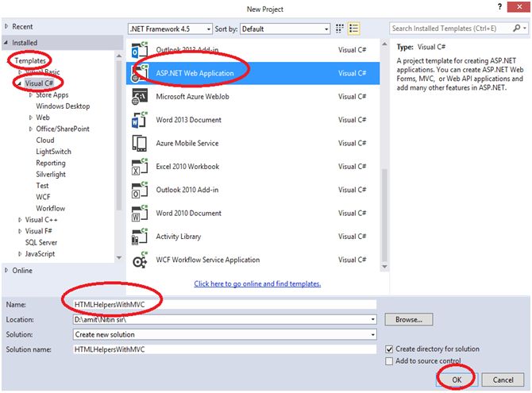Click the Cancel button
Screen dimensions: 532x393
pos(503,380)
